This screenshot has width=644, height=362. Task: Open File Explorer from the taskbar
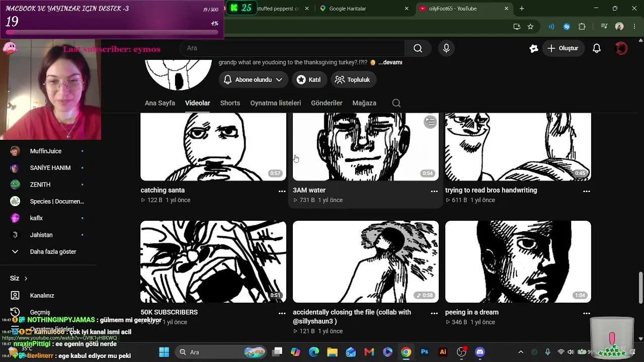coord(332,352)
